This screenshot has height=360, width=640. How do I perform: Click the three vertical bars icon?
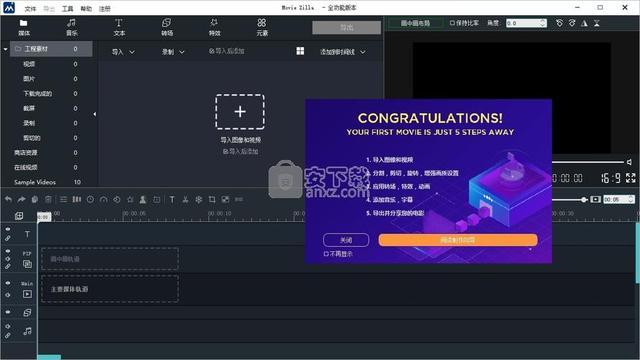76,199
